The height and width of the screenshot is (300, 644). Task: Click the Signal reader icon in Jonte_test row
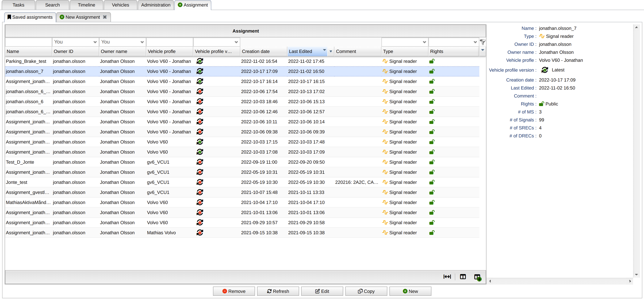[x=385, y=182]
